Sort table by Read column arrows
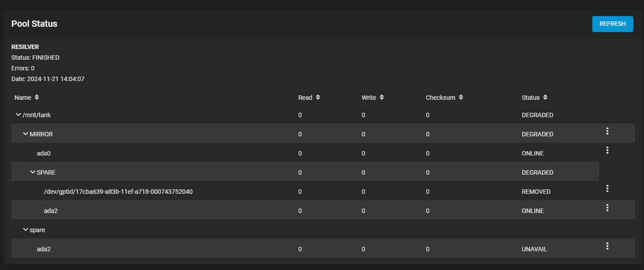 tap(318, 97)
